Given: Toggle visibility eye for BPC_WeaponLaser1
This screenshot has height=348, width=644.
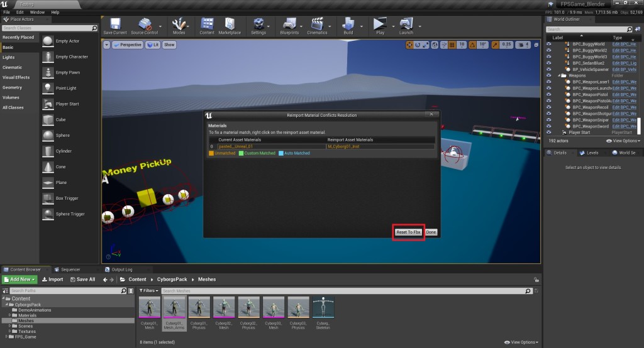Looking at the screenshot, I should [x=548, y=82].
